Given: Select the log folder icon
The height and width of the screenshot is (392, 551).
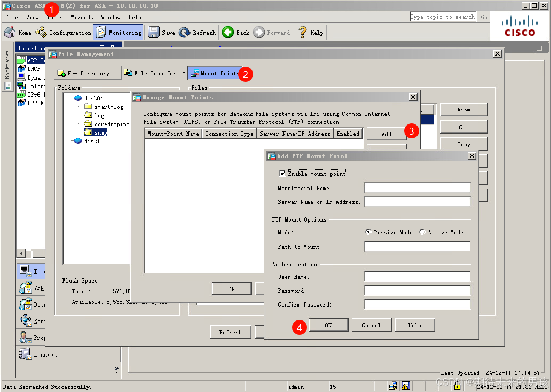Looking at the screenshot, I should click(89, 115).
